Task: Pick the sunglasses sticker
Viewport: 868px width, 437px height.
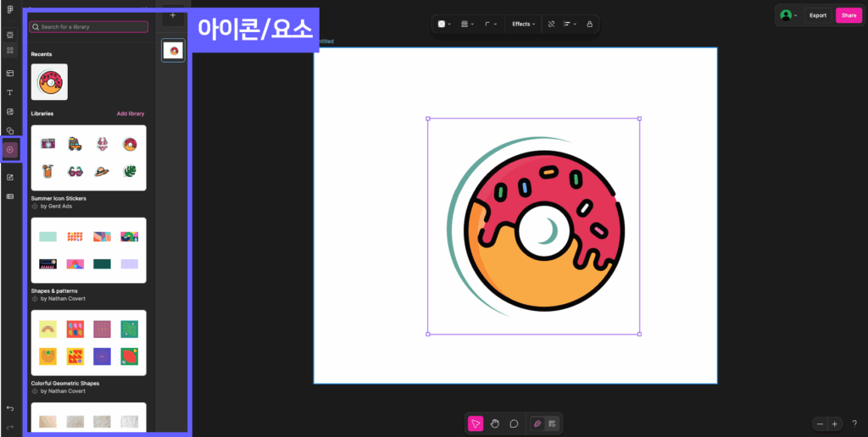Action: coord(75,171)
